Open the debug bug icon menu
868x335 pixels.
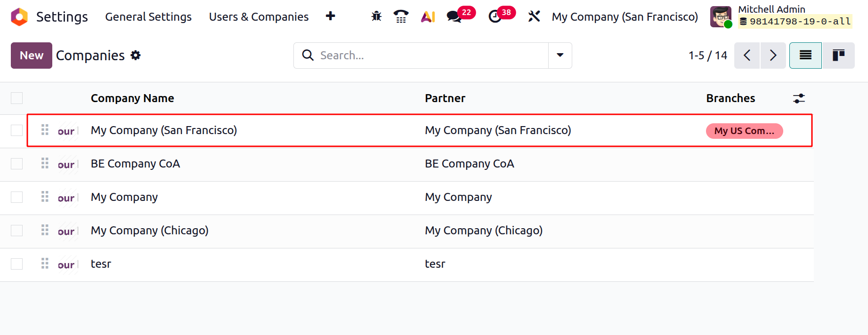pos(376,16)
